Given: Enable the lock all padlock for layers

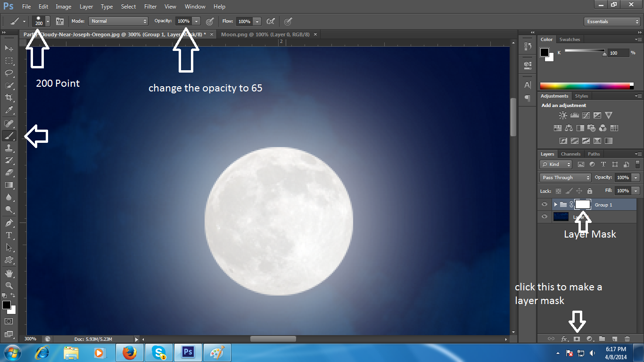Looking at the screenshot, I should (x=589, y=190).
